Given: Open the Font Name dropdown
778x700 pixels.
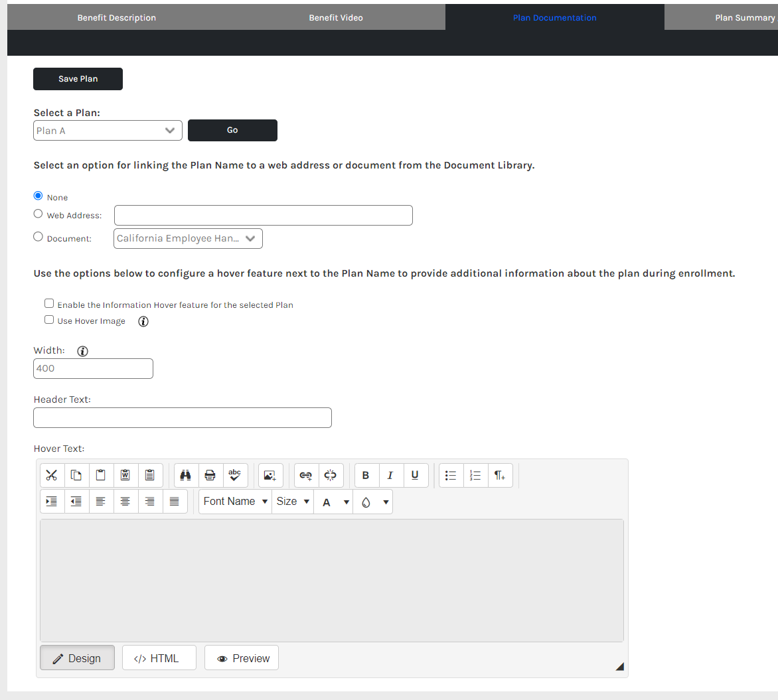Looking at the screenshot, I should [235, 502].
